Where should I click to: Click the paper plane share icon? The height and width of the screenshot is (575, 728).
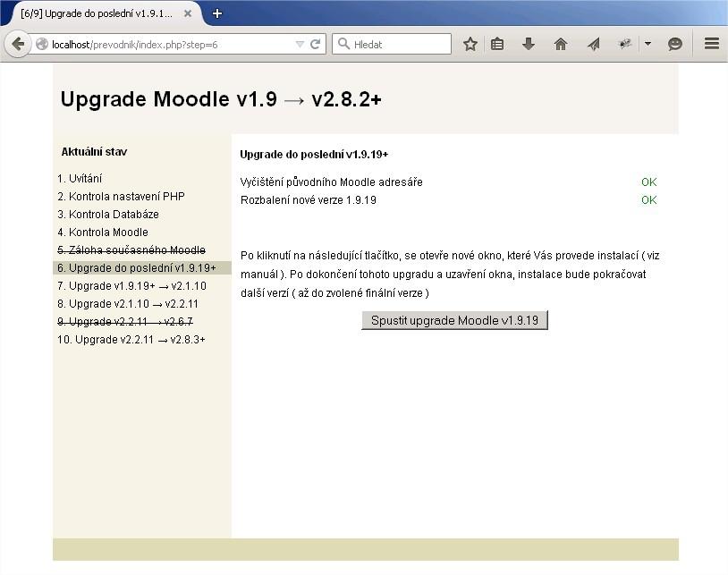[593, 44]
